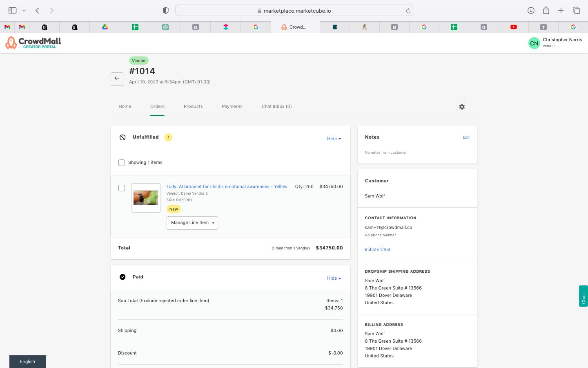Image resolution: width=588 pixels, height=368 pixels.
Task: Click the Qty: 250 value
Action: pyautogui.click(x=304, y=186)
